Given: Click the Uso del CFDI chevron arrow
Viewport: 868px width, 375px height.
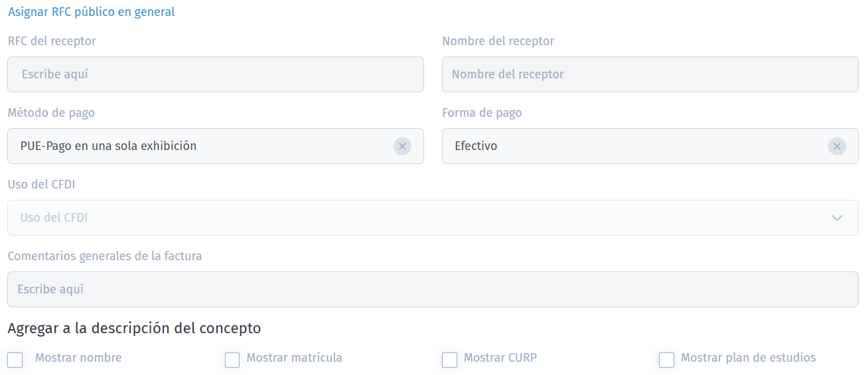Looking at the screenshot, I should pyautogui.click(x=837, y=218).
